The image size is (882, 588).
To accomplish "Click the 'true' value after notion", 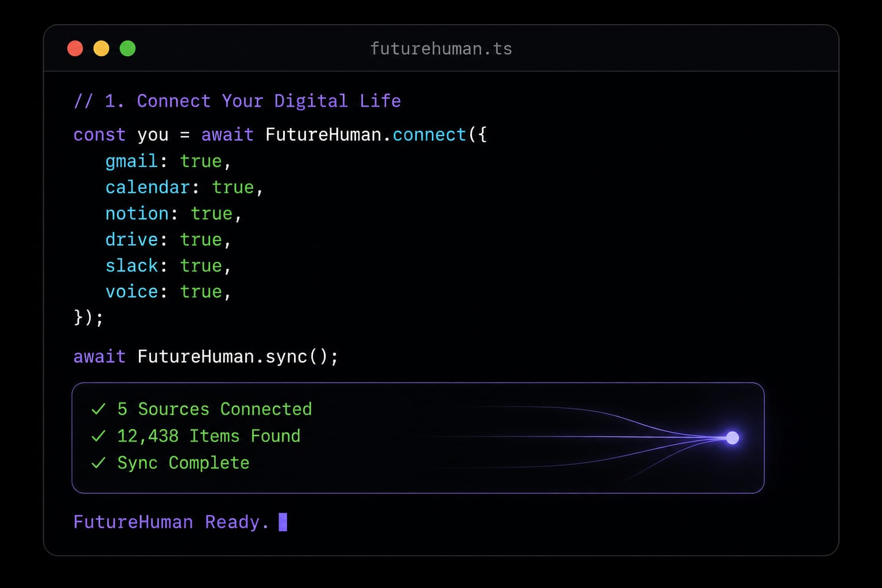I will click(212, 214).
